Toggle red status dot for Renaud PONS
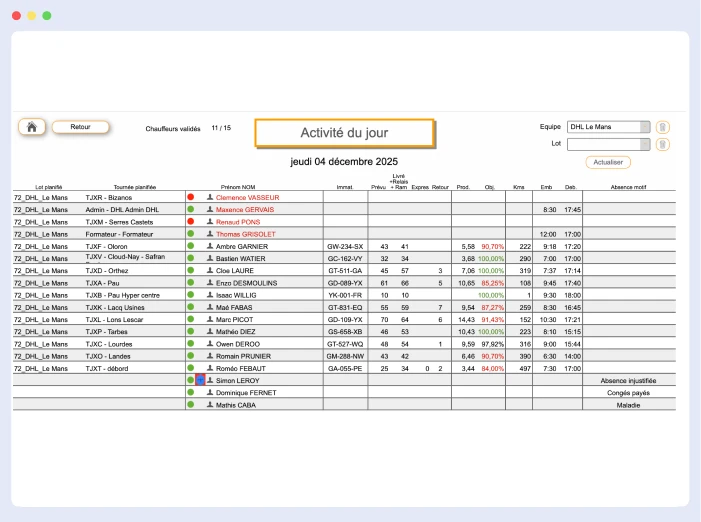 (x=191, y=222)
